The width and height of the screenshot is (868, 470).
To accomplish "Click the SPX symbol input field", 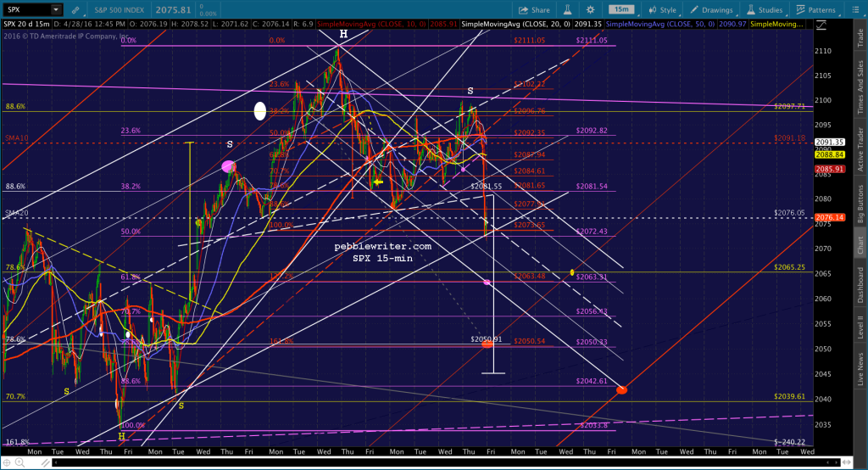I will pyautogui.click(x=28, y=9).
